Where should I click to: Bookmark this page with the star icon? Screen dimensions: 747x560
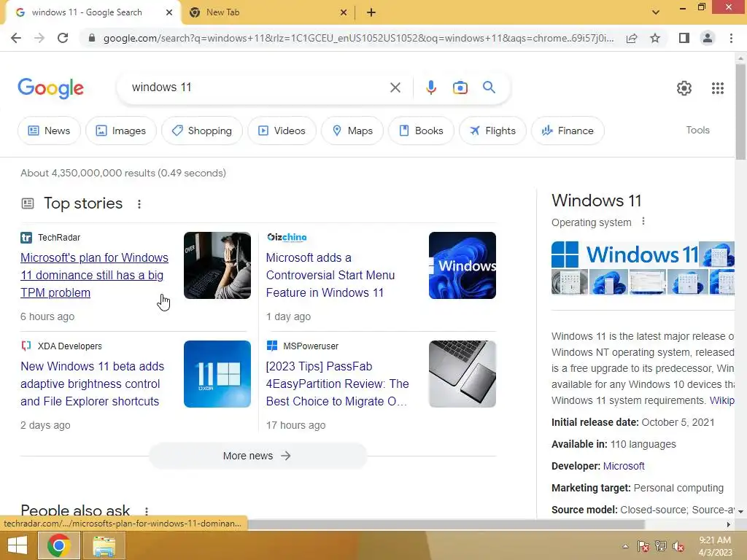[655, 38]
